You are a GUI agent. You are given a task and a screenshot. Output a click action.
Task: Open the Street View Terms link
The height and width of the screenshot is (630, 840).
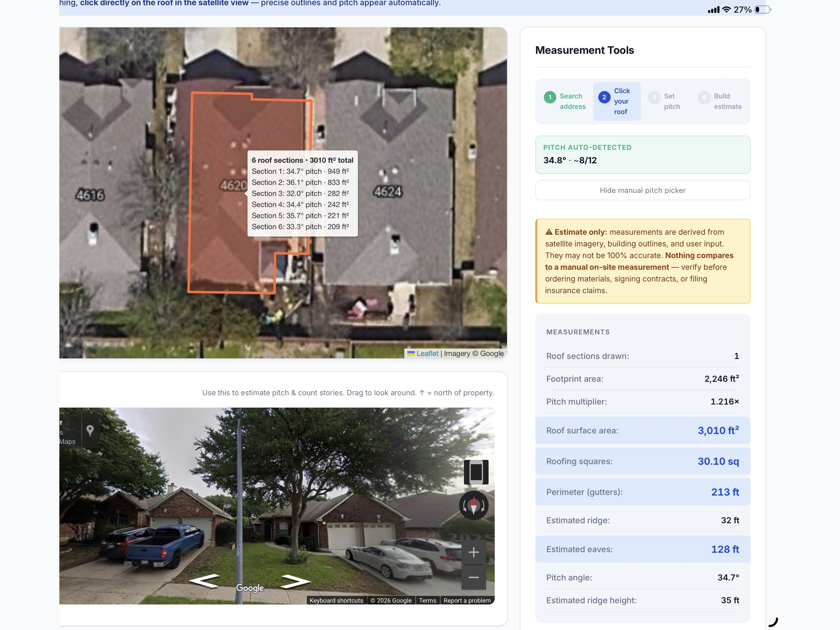(428, 600)
